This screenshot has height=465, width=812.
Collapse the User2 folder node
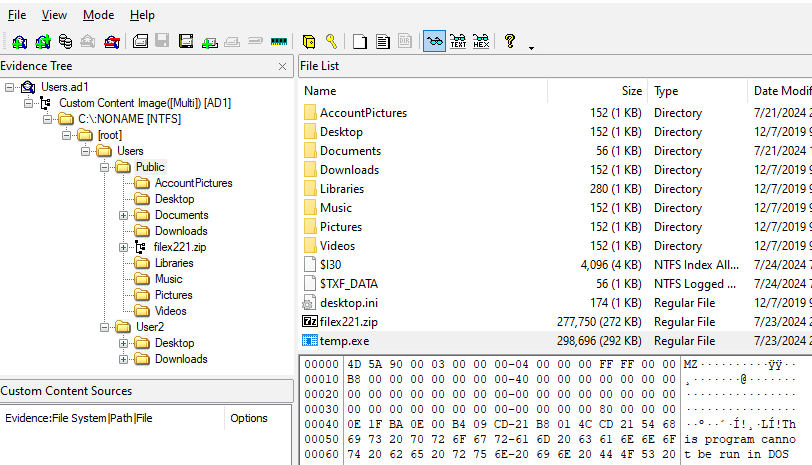105,327
